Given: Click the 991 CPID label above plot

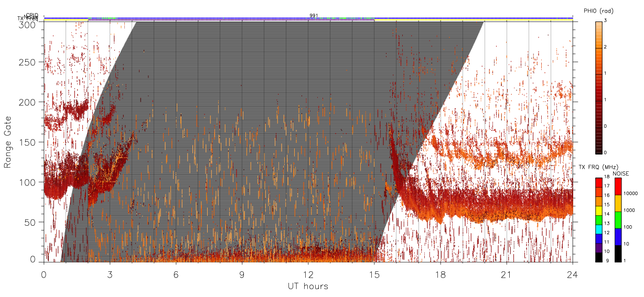Looking at the screenshot, I should (x=313, y=16).
